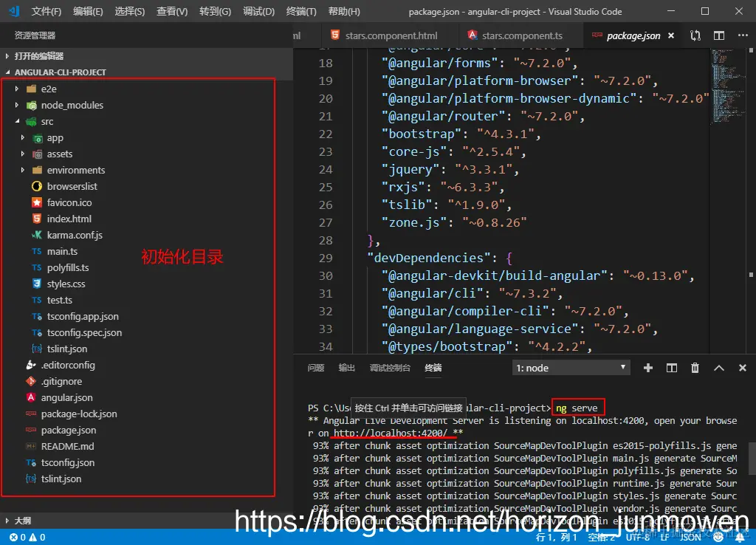Open the 文件(F) menu
This screenshot has height=545, width=756.
pyautogui.click(x=46, y=11)
